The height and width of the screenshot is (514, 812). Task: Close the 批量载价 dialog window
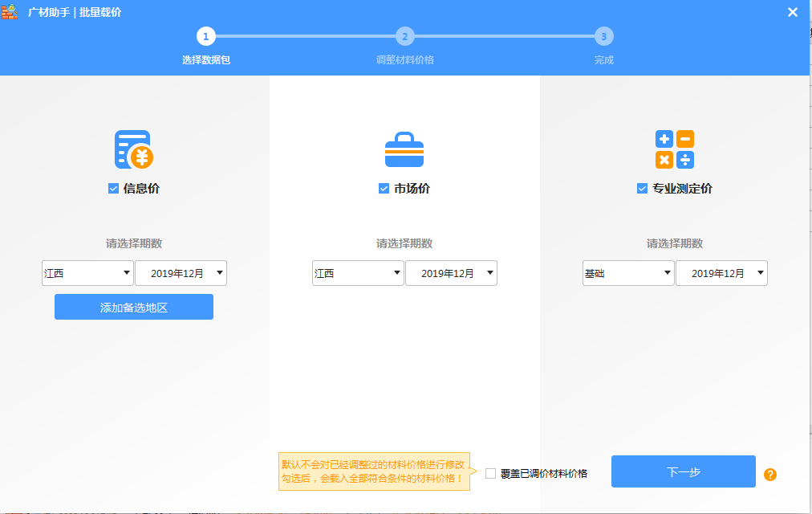tap(793, 12)
